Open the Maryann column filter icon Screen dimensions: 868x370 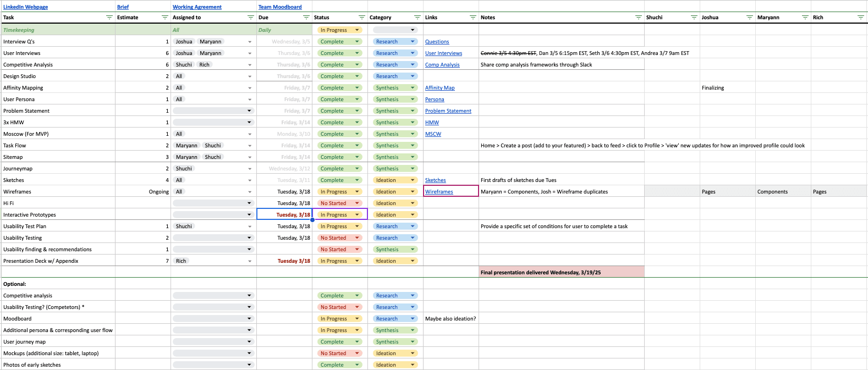[805, 18]
